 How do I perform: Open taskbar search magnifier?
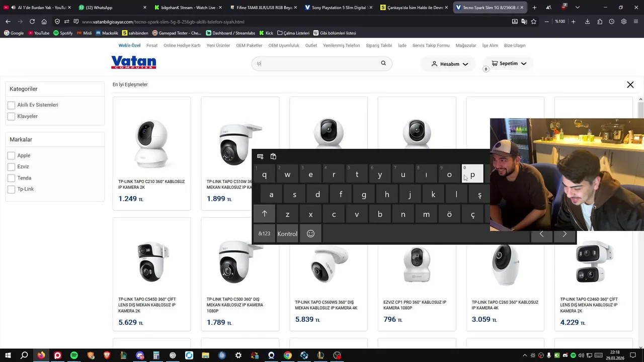[x=24, y=355]
